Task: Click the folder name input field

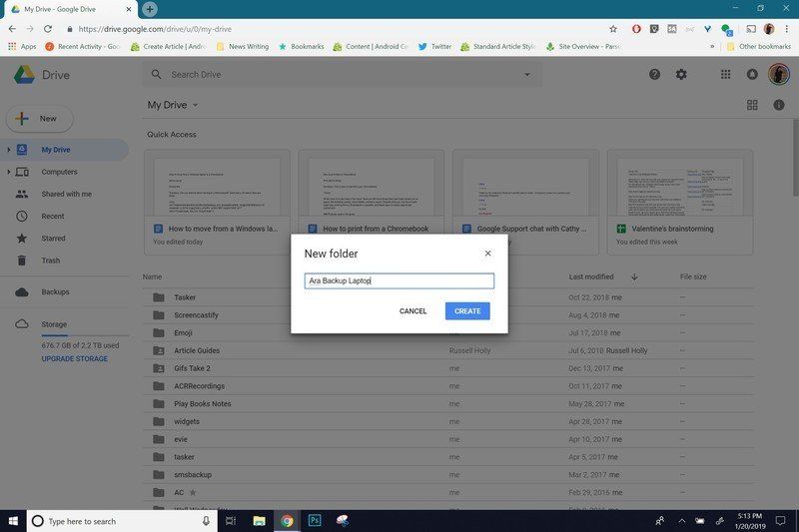Action: pyautogui.click(x=399, y=281)
